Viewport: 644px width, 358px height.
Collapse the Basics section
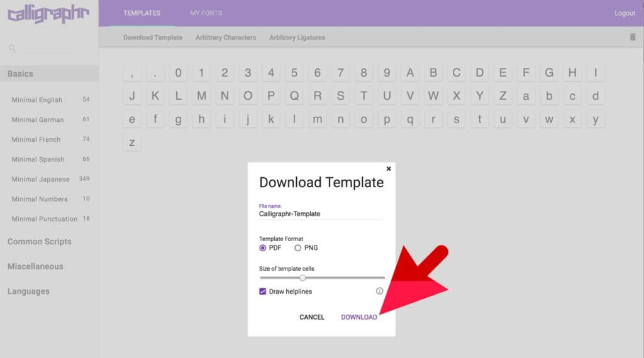[49, 74]
